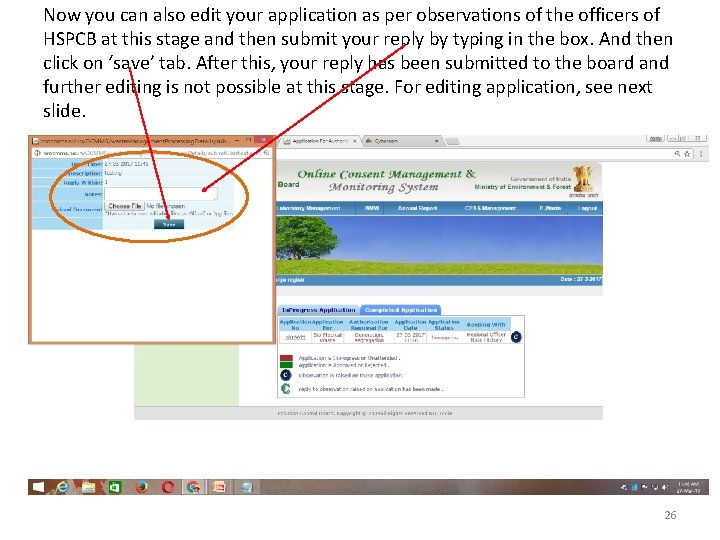720x540 pixels.
Task: Open Firefox from taskbar
Action: point(141,487)
